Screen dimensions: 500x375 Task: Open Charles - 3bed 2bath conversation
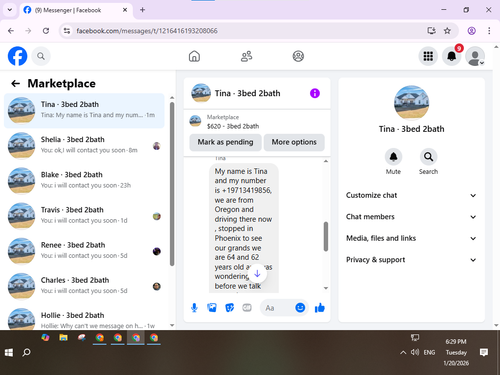[x=84, y=286]
